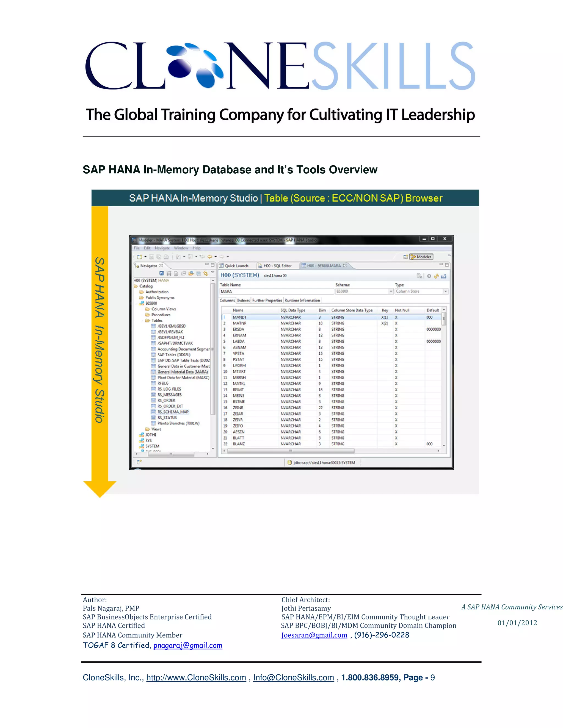Open the Help menu
Viewport: 563px width, 728px height.
tap(197, 248)
